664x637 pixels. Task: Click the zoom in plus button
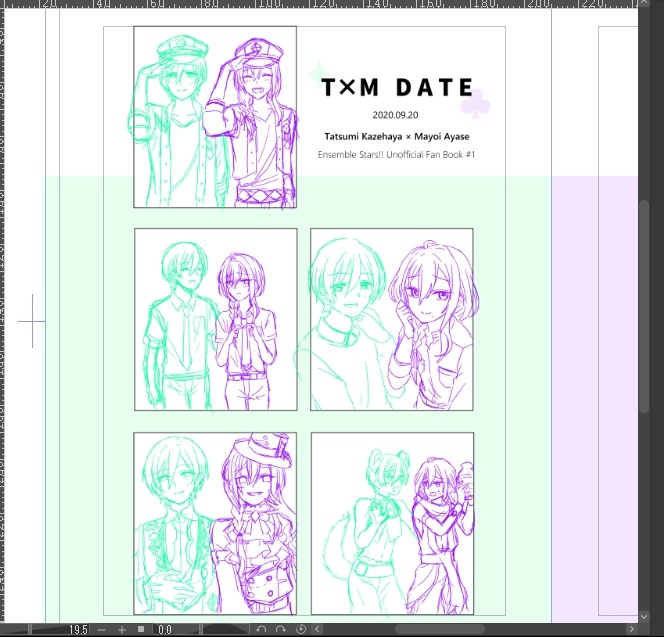point(122,630)
